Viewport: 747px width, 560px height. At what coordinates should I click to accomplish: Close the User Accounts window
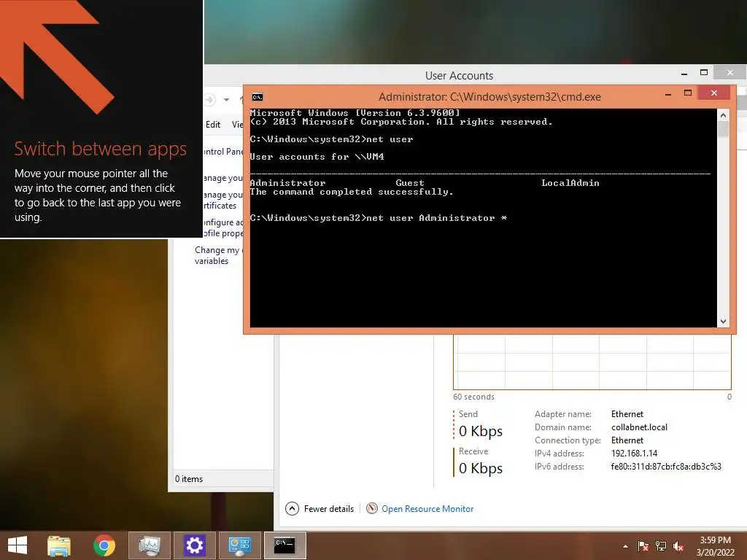pos(729,72)
